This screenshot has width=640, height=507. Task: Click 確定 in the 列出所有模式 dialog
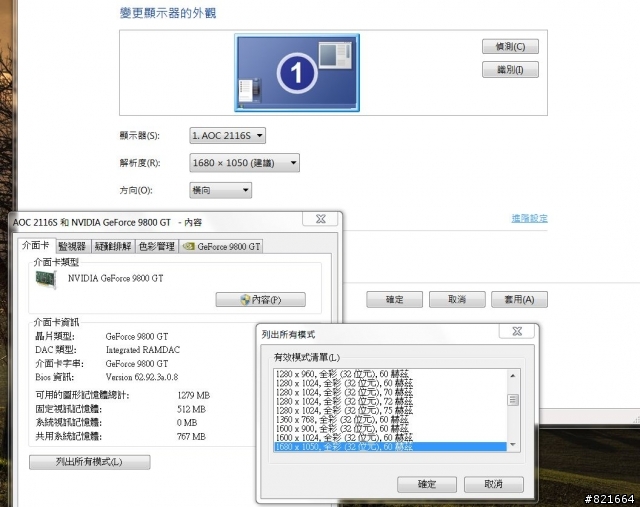pos(427,485)
